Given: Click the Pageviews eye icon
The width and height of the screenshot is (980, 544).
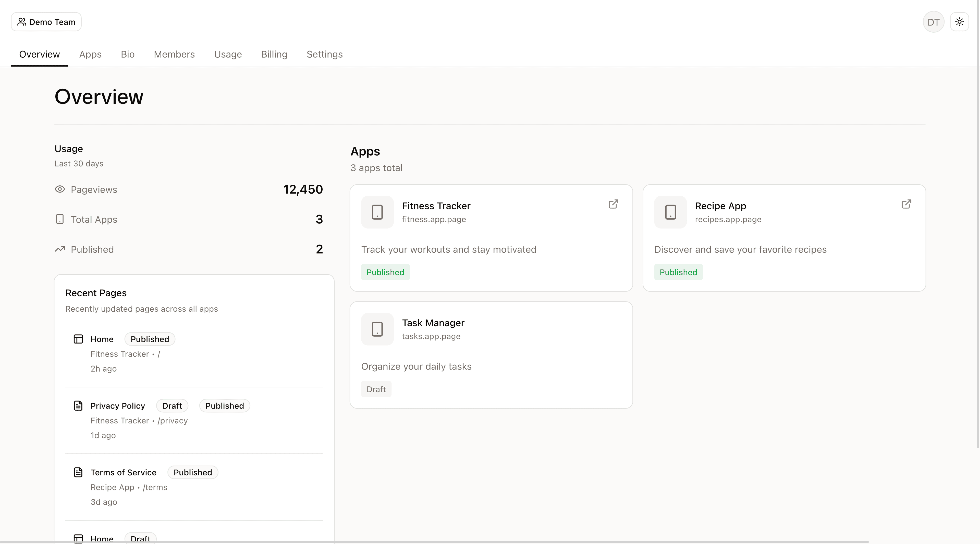Looking at the screenshot, I should (60, 189).
